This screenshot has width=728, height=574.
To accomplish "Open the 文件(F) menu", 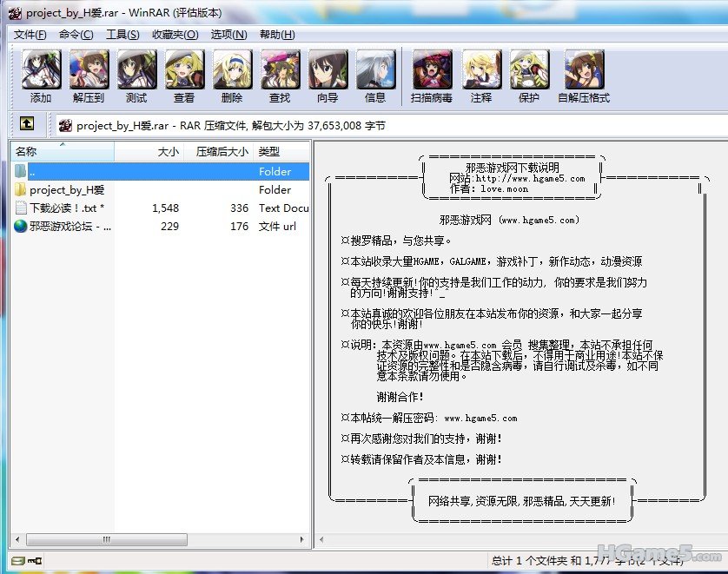I will [x=30, y=35].
